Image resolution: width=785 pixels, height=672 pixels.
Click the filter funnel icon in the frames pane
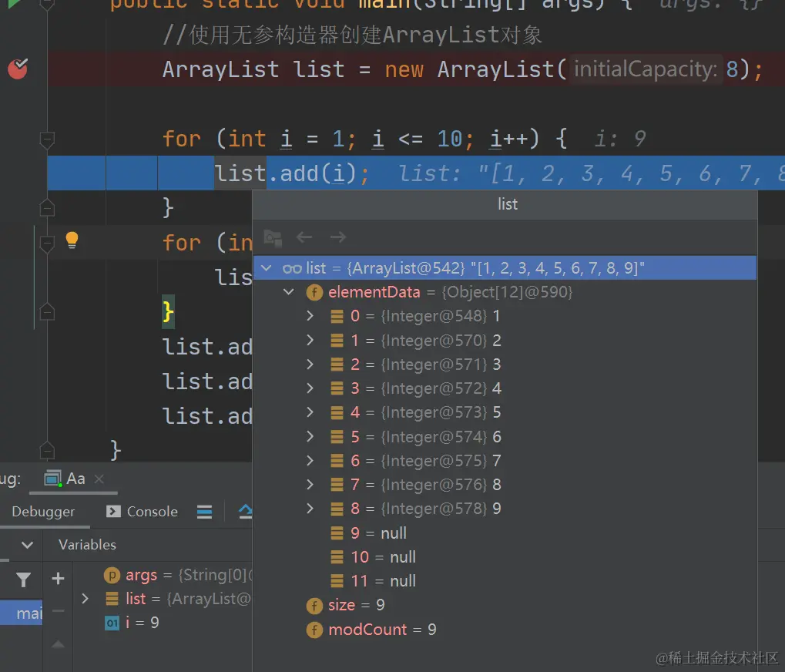[24, 580]
